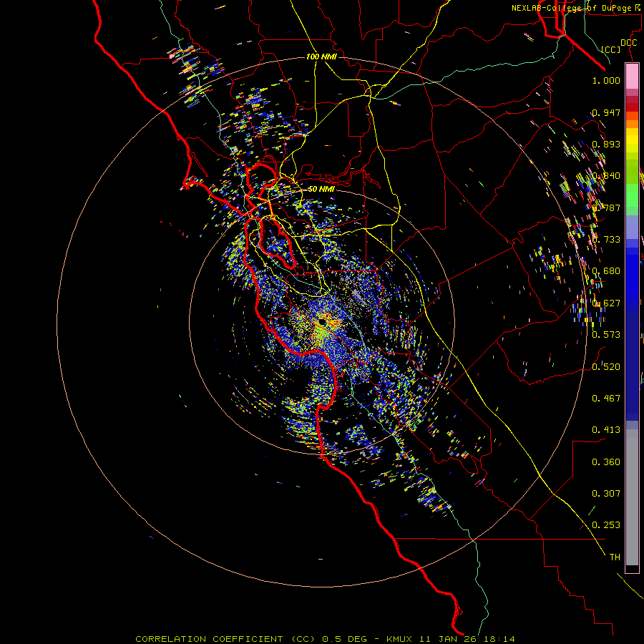Click the Correlation Coefficient caption at bottom
This screenshot has height=644, width=644.
click(x=325, y=639)
